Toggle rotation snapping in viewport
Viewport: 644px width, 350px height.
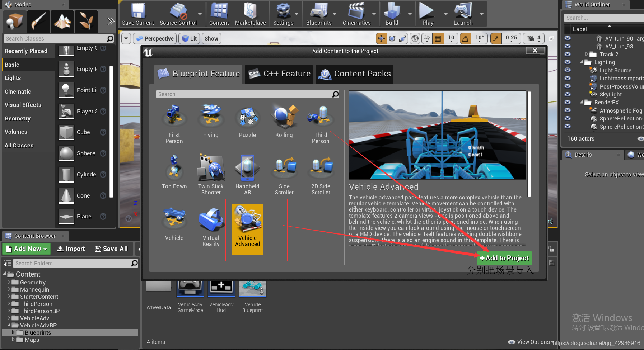click(x=465, y=38)
